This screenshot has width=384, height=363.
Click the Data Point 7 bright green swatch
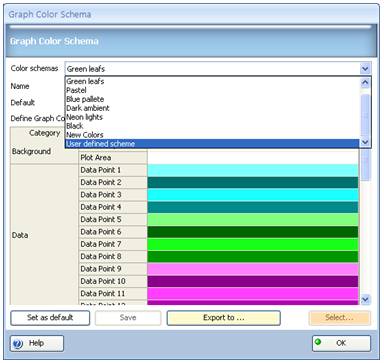coord(253,244)
